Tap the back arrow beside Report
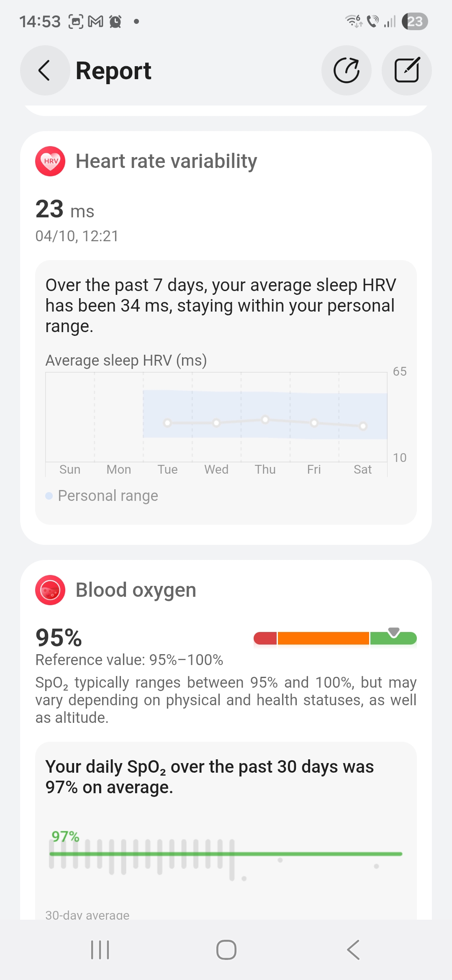452x980 pixels. coord(45,70)
